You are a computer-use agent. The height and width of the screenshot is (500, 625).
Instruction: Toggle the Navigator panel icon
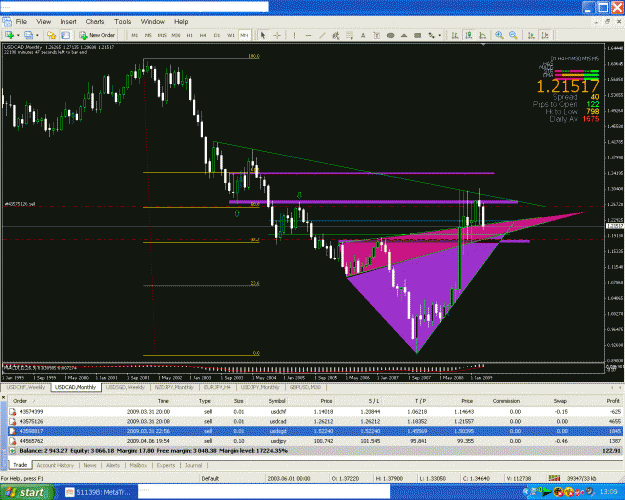point(65,35)
